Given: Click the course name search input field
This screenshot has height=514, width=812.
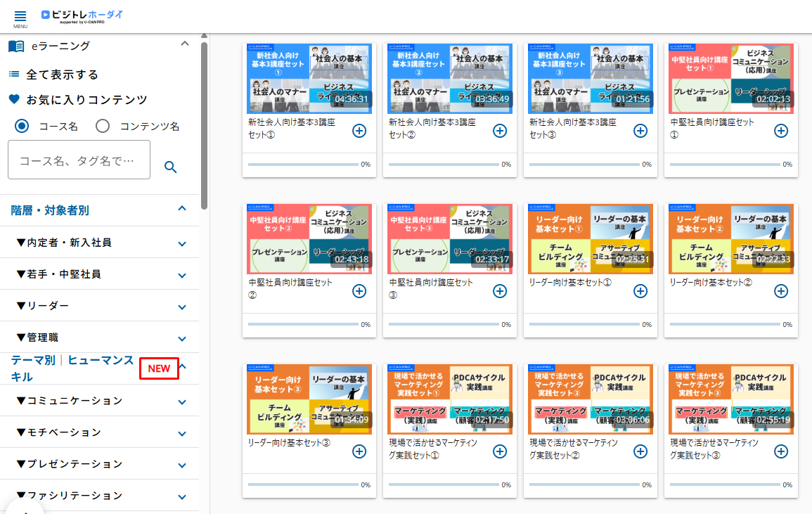Looking at the screenshot, I should (79, 160).
